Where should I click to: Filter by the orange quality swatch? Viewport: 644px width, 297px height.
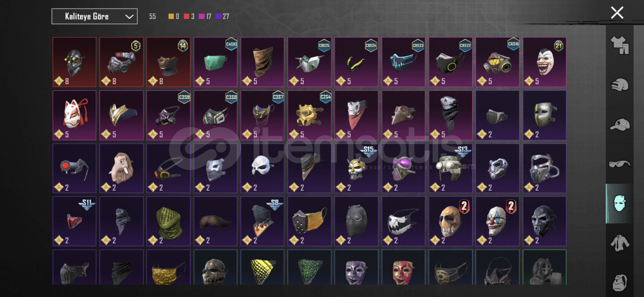click(171, 16)
